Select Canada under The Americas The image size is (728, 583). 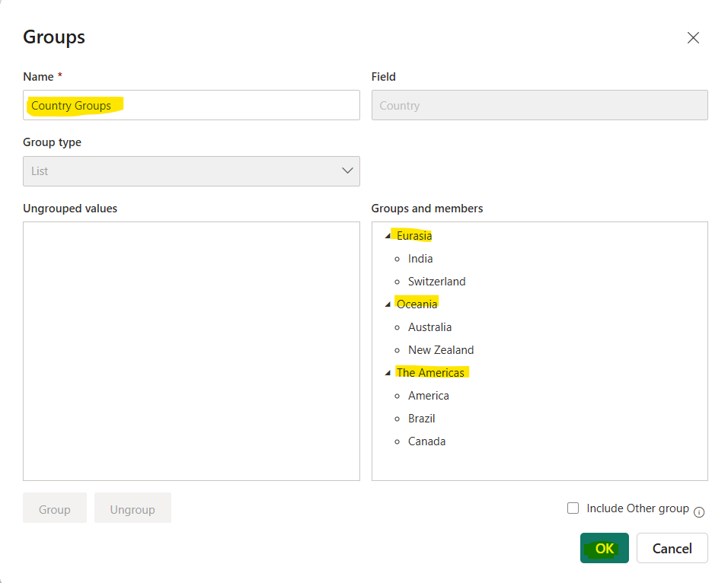tap(426, 441)
